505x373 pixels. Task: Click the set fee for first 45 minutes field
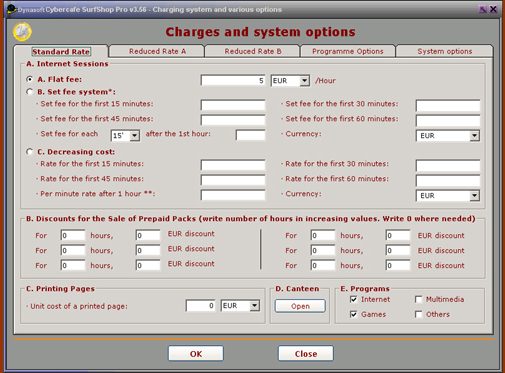click(x=233, y=120)
